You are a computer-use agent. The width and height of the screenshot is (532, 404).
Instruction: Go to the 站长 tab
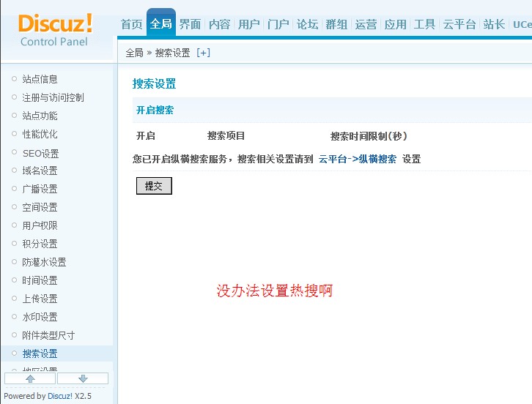pos(494,24)
